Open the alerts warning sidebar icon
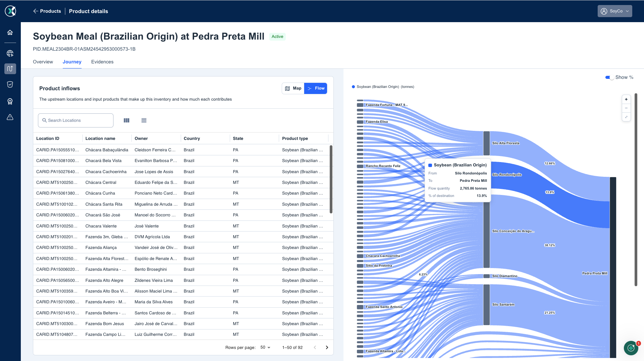The image size is (644, 361). [x=10, y=117]
